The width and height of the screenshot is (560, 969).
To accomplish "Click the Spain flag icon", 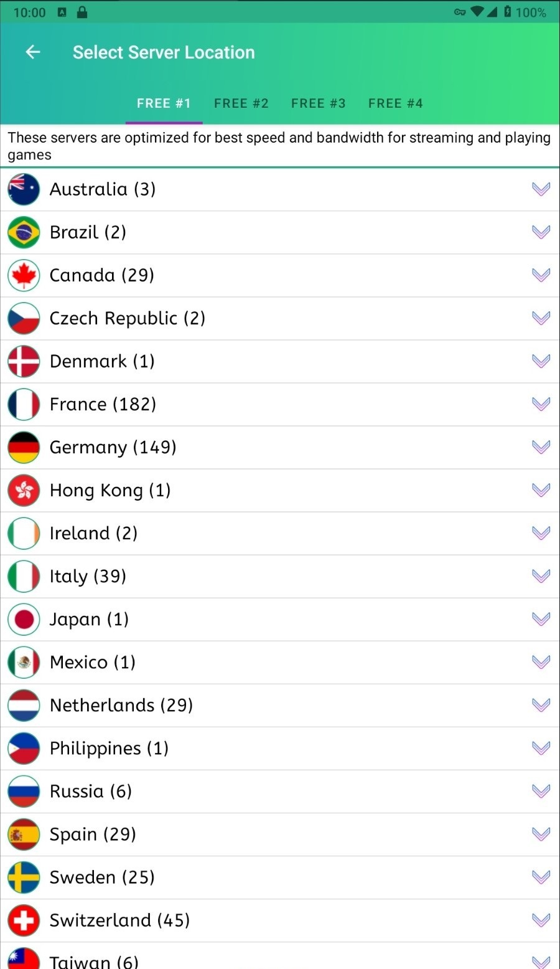I will pos(24,834).
